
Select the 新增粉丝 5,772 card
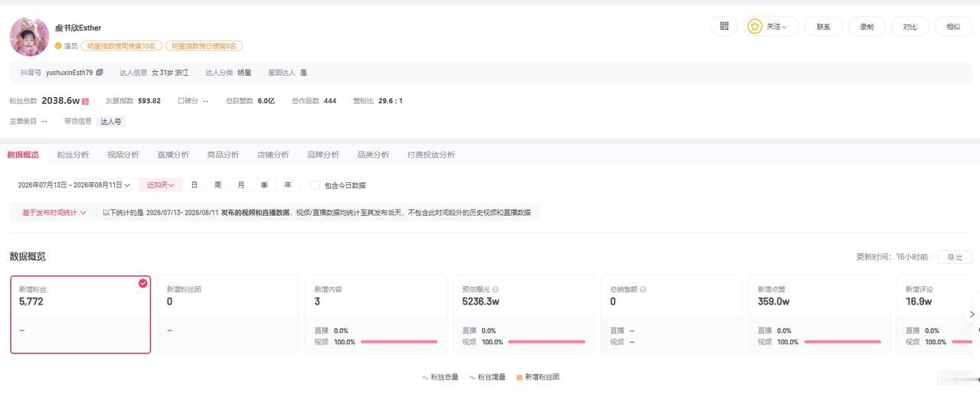(80, 314)
